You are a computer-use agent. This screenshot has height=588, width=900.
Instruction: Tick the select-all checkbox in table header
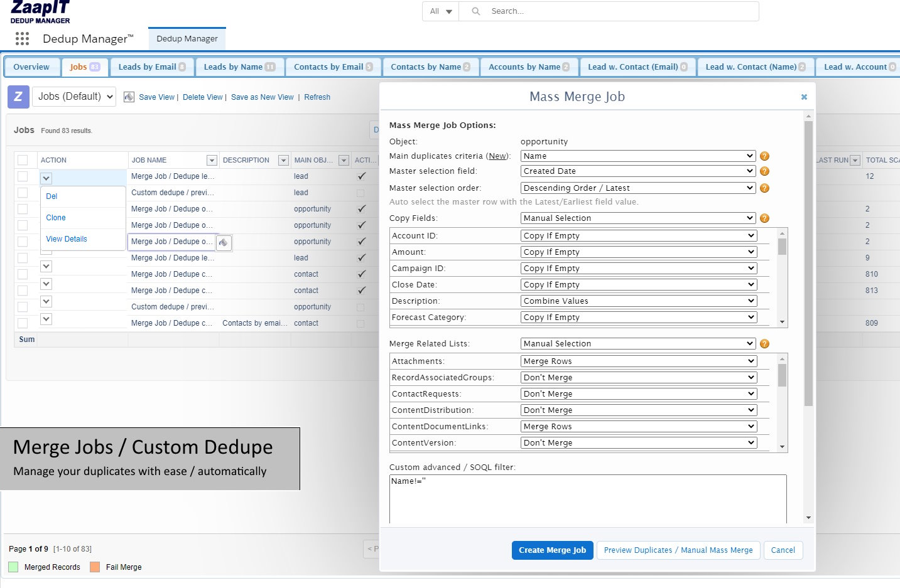coord(23,160)
